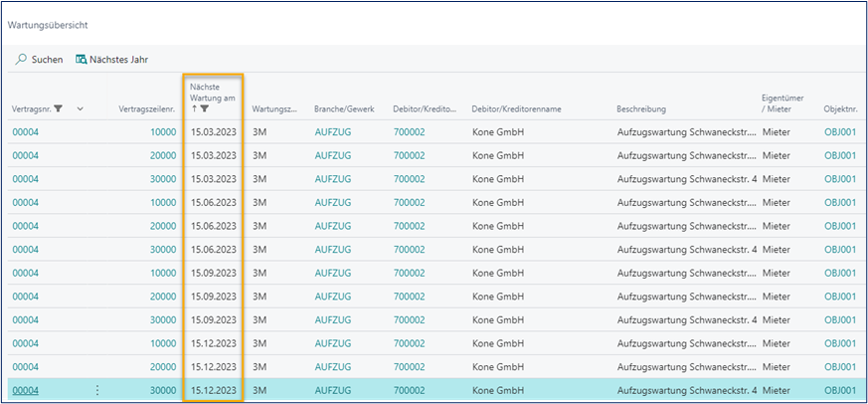
Task: Select date 15.03.2023 on line 10000
Action: coord(214,132)
